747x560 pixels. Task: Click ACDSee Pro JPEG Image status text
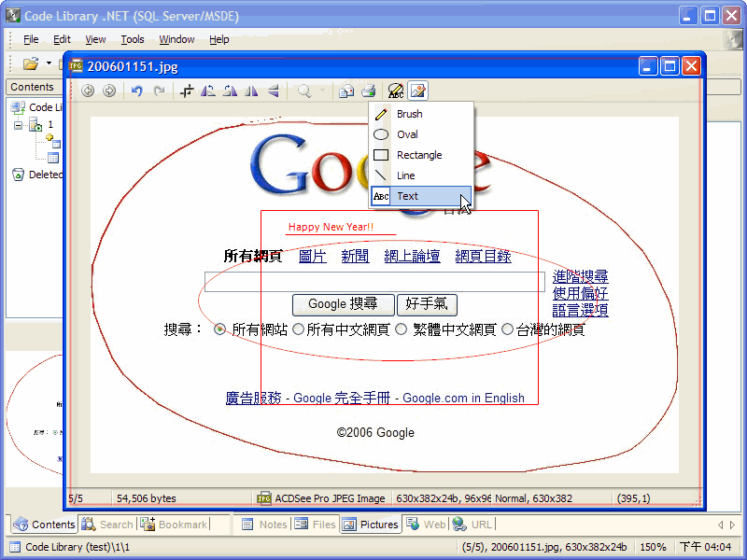[330, 498]
